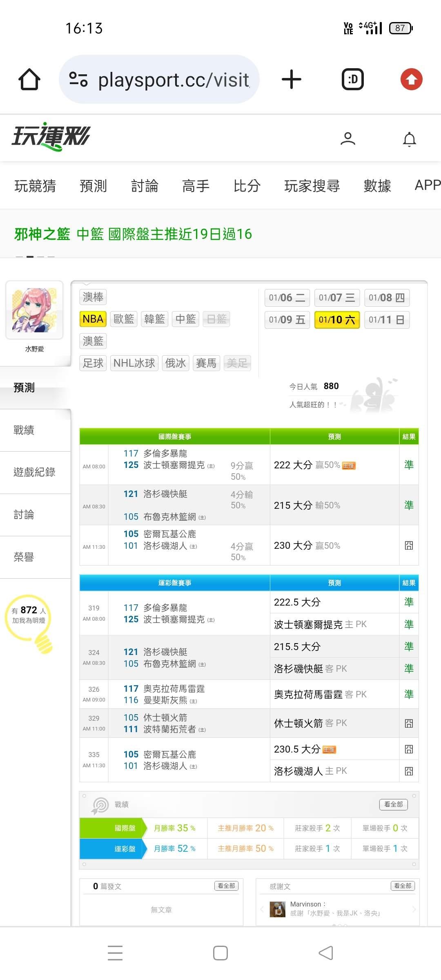Open the tab switcher icon
The height and width of the screenshot is (980, 441).
pos(353,79)
